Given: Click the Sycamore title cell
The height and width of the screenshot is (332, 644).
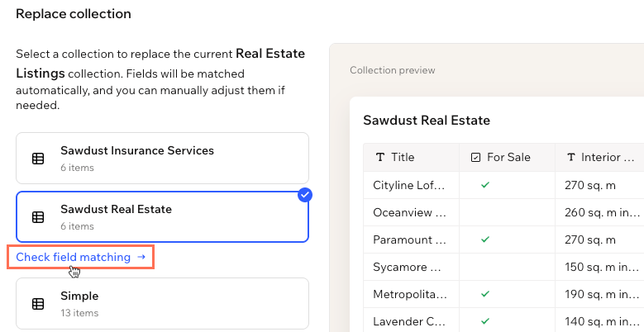Looking at the screenshot, I should click(x=411, y=267).
